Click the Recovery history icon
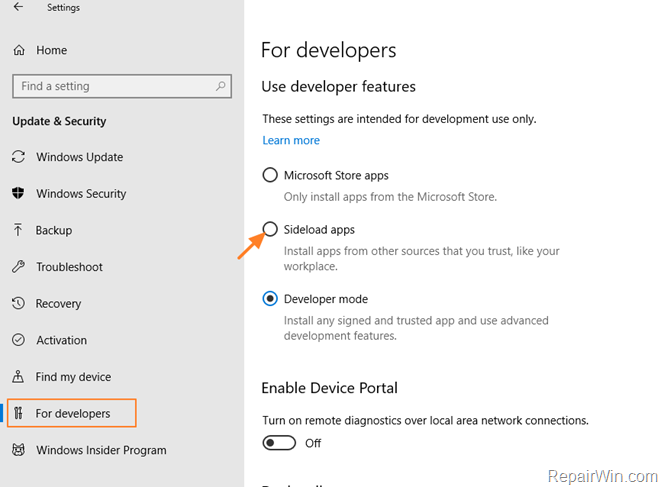Screen dimensions: 664x487 (x=18, y=303)
